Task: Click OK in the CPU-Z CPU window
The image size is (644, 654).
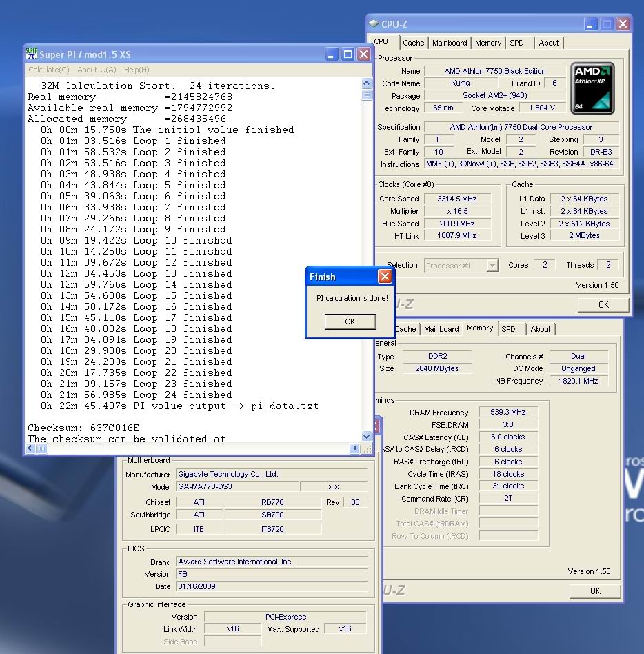Action: tap(603, 304)
